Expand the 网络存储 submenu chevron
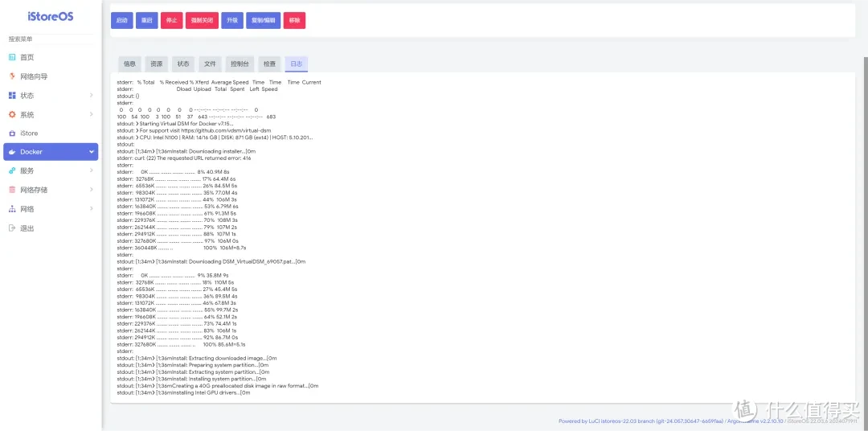 [x=92, y=190]
